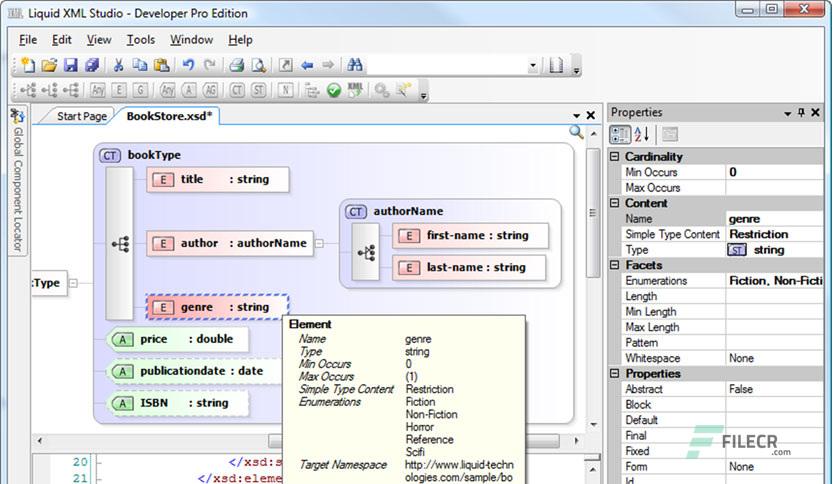Click the Print icon

click(x=236, y=65)
